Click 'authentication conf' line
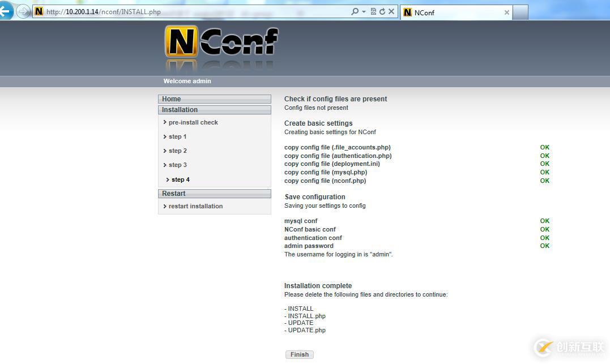Image resolution: width=610 pixels, height=364 pixels. pos(313,238)
